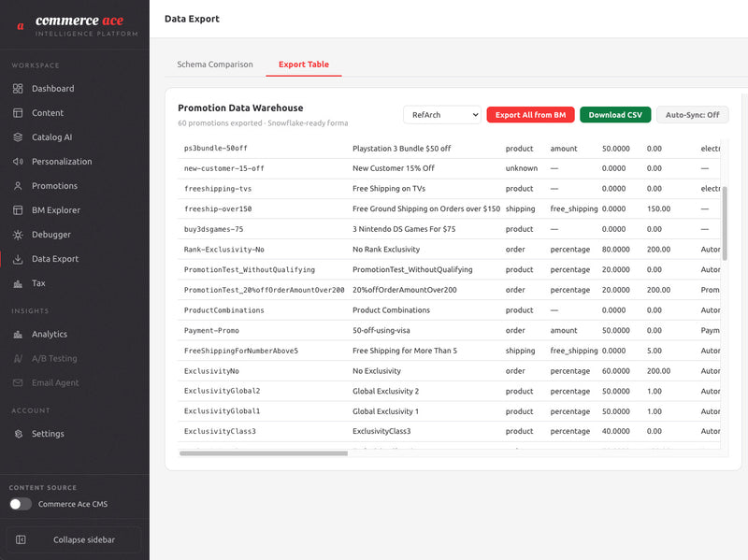Select the ps3bundle-50off row ID
This screenshot has height=560, width=748.
coord(216,149)
